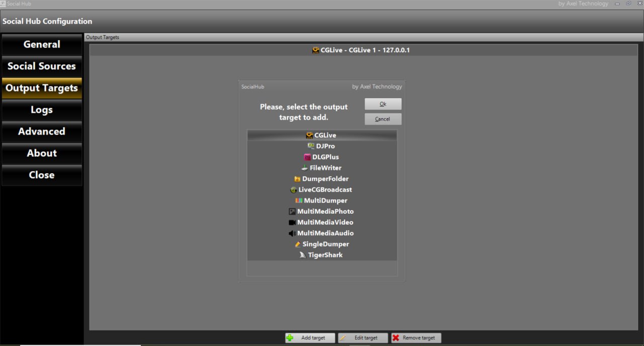Click the MultiMediaAudio speaker icon
Screen dimensions: 644x346
292,233
